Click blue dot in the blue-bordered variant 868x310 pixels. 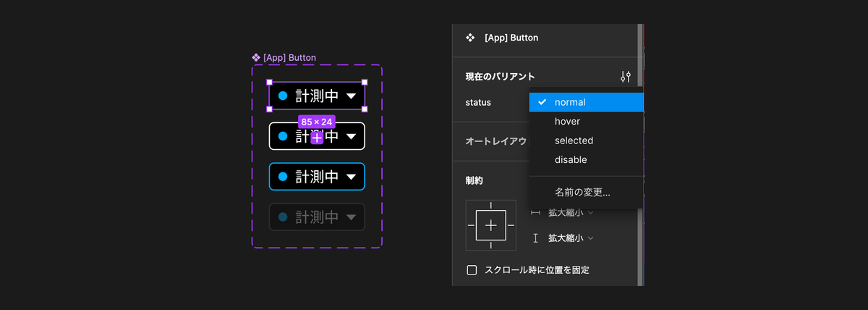click(x=283, y=177)
